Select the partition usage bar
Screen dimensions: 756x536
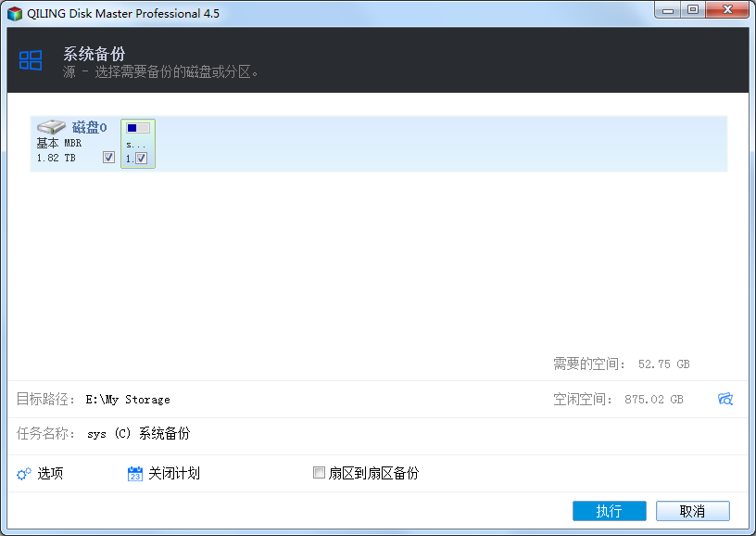click(x=138, y=128)
